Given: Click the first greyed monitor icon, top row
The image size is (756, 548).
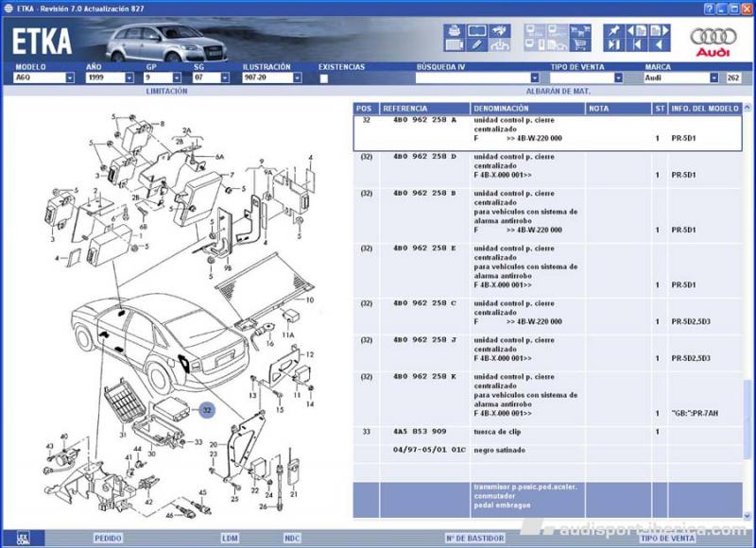Looking at the screenshot, I should pos(535,31).
